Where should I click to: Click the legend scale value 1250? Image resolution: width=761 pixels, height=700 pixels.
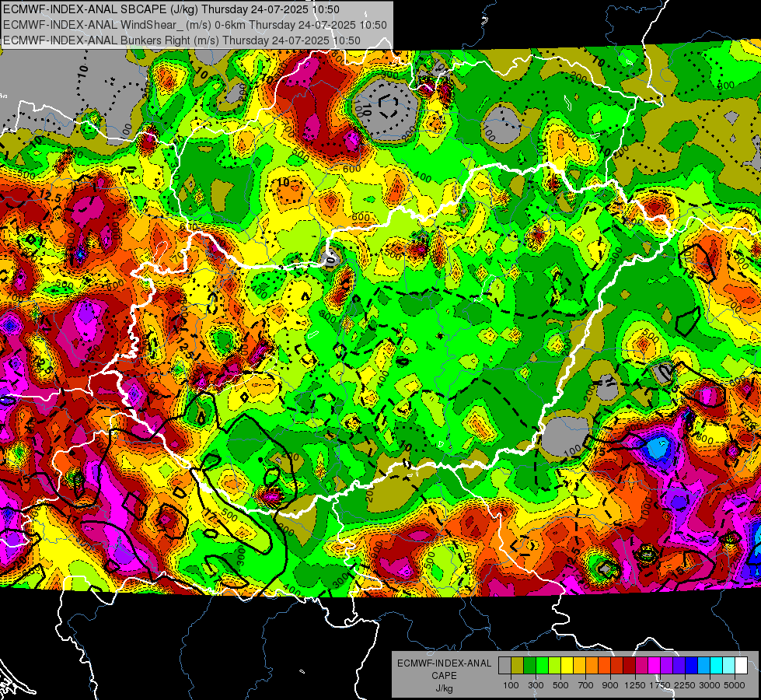(635, 685)
